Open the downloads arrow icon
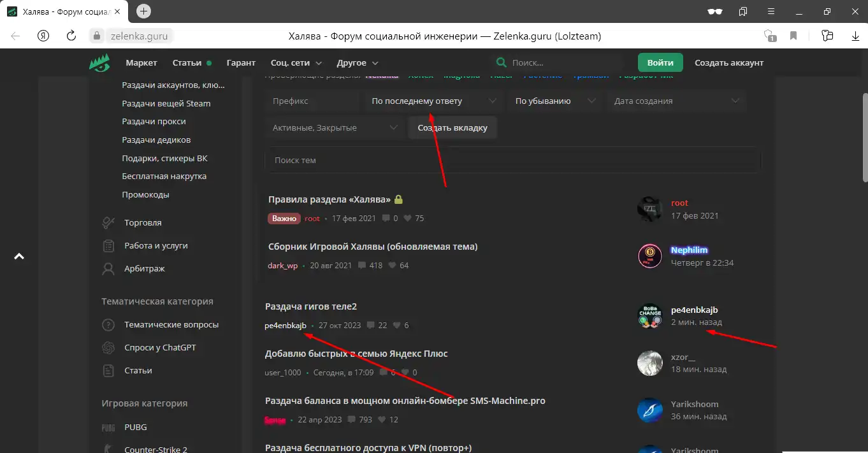Image resolution: width=868 pixels, height=453 pixels. click(856, 36)
